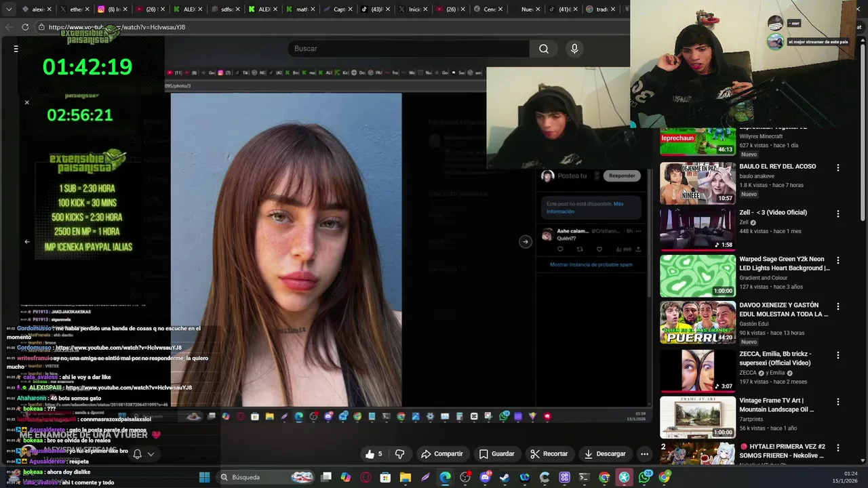Open options menu for Zell video
The image size is (868, 488).
click(838, 213)
